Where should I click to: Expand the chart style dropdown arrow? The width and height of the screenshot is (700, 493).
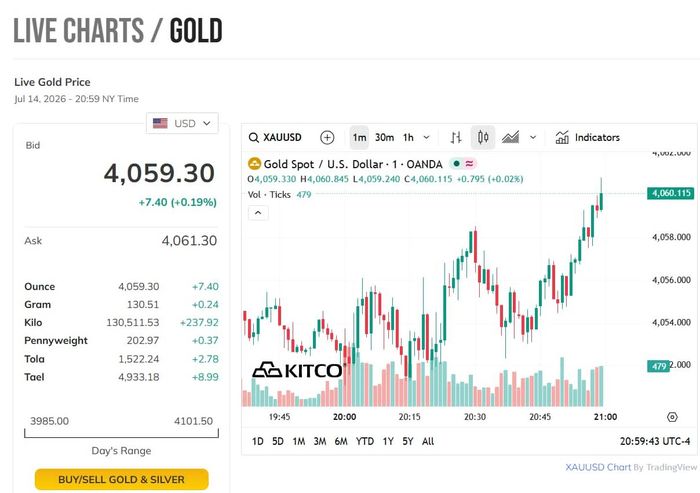(x=533, y=138)
